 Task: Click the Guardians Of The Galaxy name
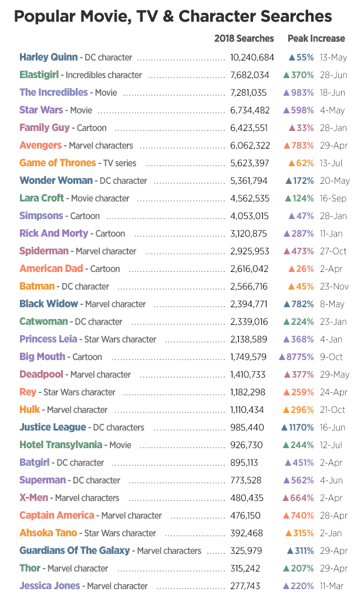74,550
